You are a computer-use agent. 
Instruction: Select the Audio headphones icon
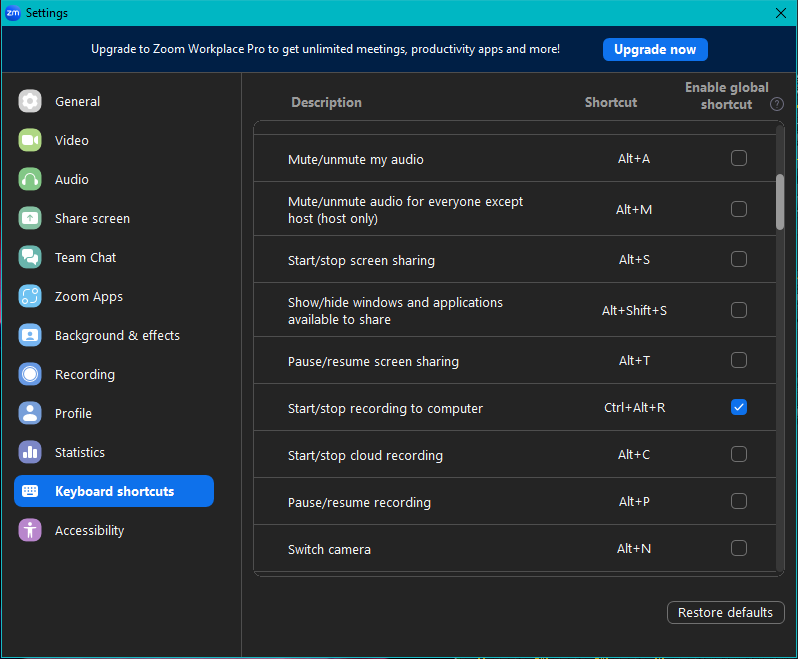point(30,179)
